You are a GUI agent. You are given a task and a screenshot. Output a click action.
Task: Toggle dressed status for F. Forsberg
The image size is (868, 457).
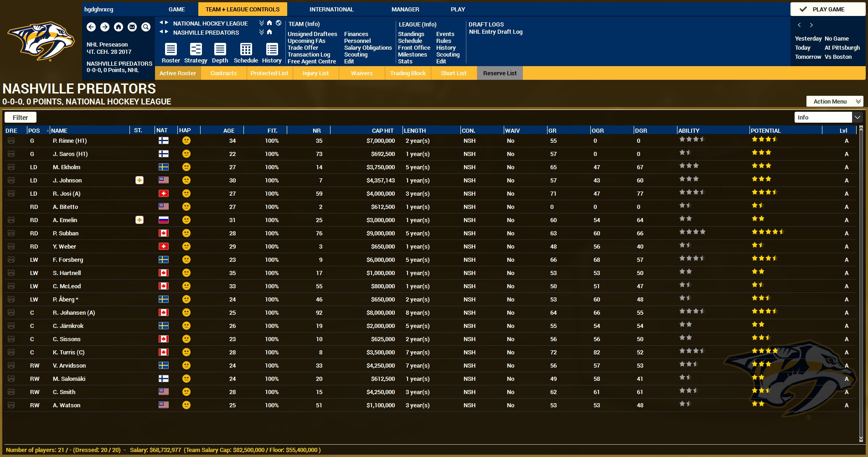coord(11,260)
